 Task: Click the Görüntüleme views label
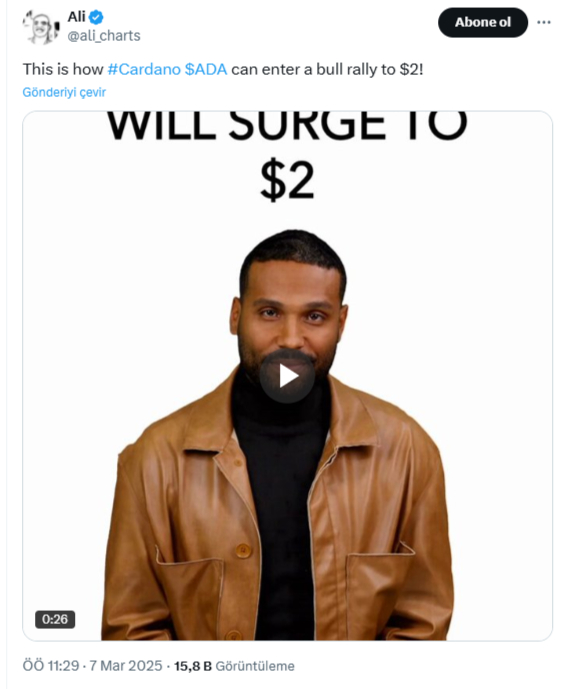click(x=255, y=666)
